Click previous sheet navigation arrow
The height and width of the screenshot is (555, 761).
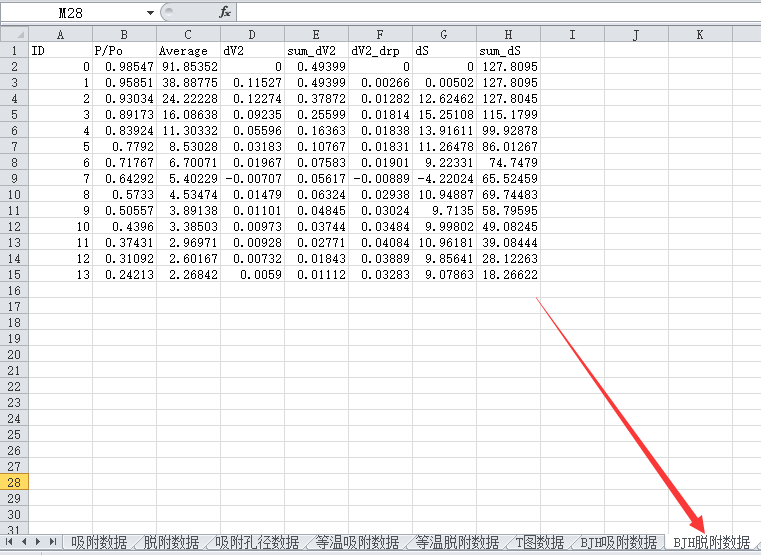(x=24, y=541)
